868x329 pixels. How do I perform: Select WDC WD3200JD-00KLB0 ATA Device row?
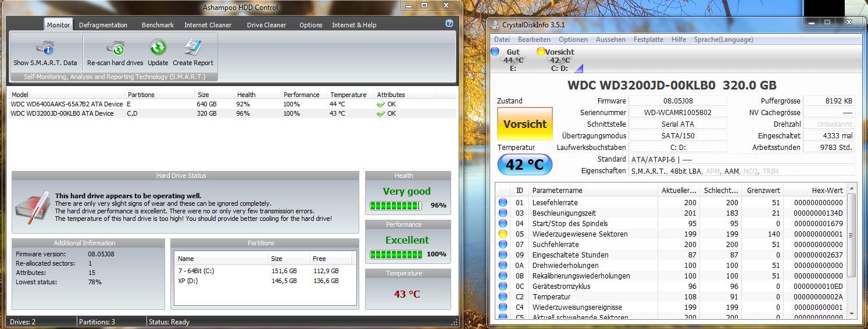233,113
